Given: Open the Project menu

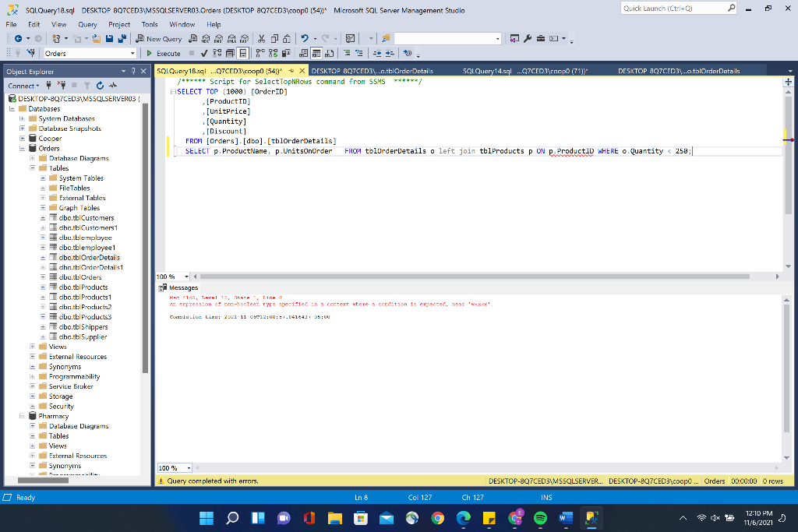Looking at the screenshot, I should point(119,24).
